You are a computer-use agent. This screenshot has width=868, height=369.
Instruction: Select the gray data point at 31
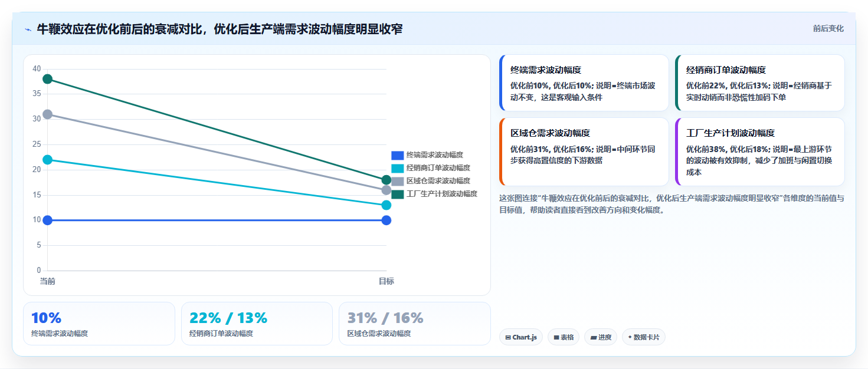click(48, 114)
